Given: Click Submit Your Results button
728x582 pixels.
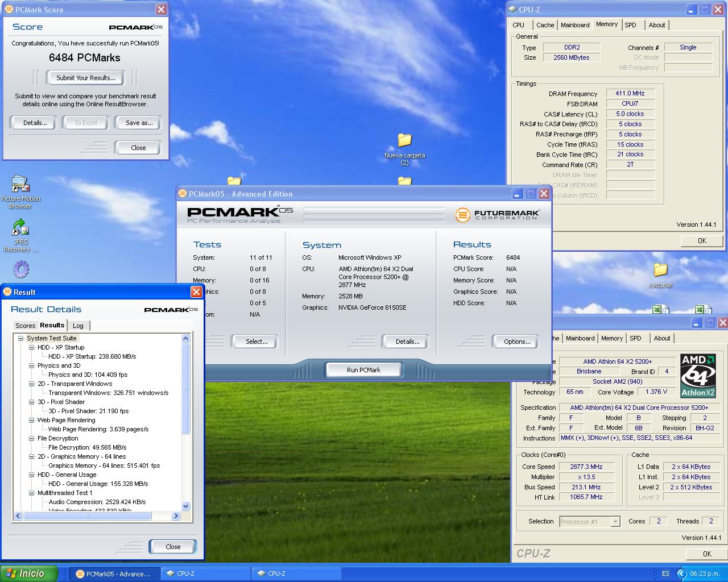Looking at the screenshot, I should click(x=86, y=78).
